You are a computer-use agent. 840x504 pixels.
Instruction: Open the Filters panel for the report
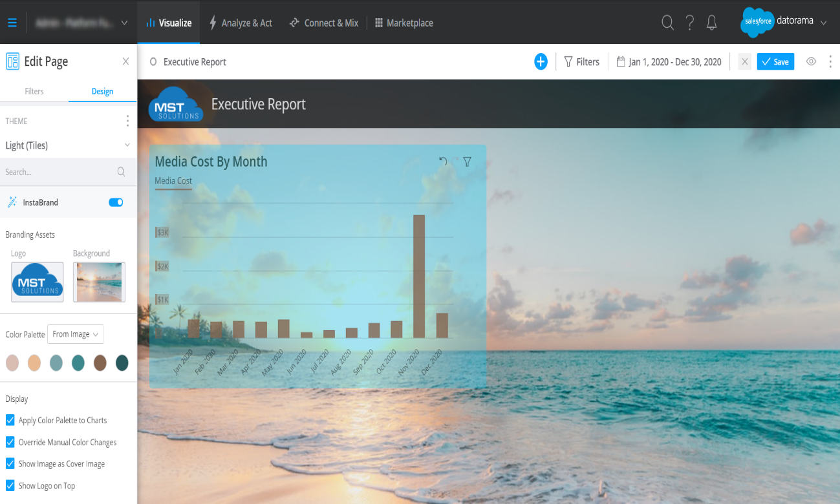click(x=581, y=61)
